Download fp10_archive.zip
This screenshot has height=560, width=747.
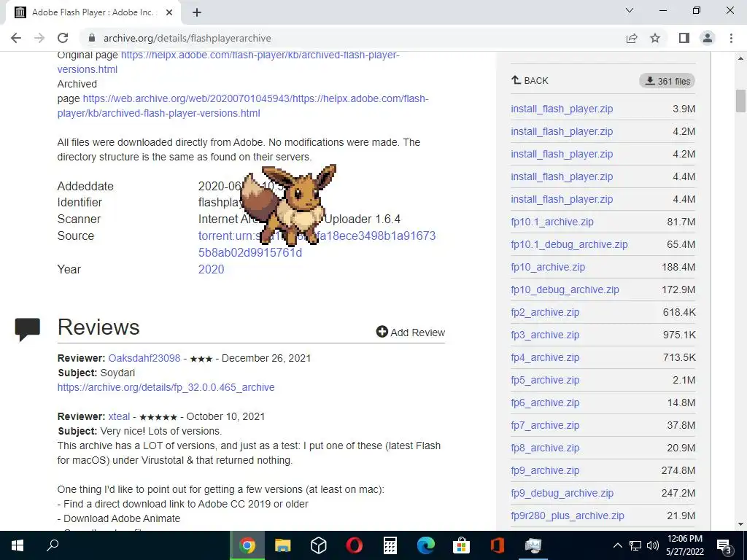tap(548, 267)
